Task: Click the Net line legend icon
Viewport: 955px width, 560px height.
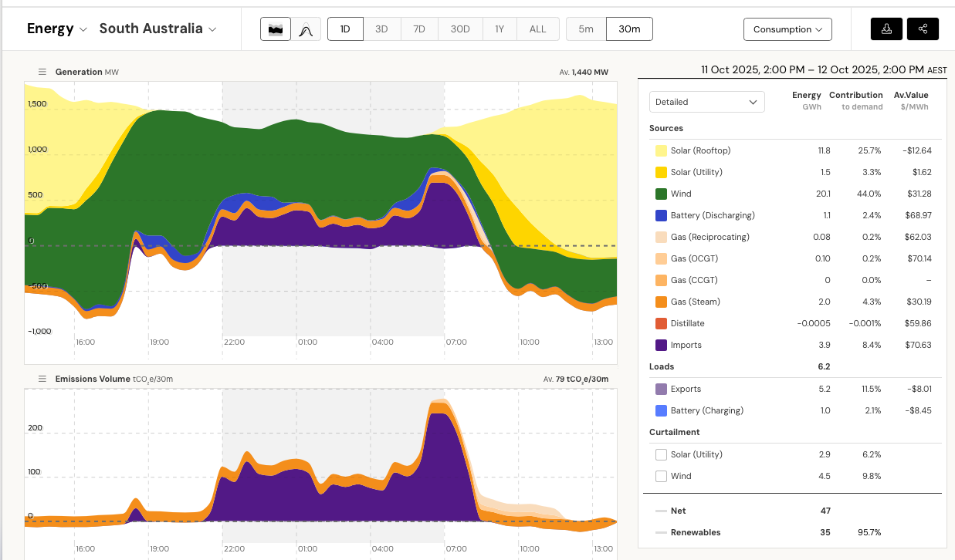Action: tap(660, 511)
